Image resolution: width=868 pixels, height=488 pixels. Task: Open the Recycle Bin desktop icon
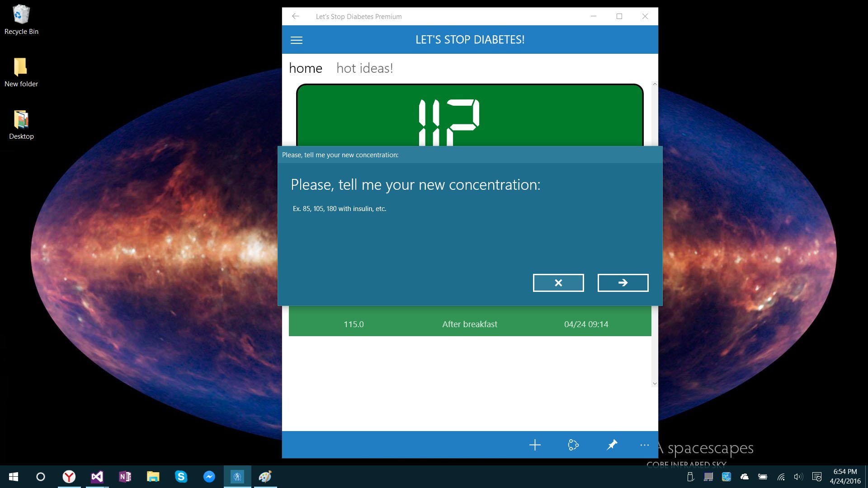pyautogui.click(x=21, y=19)
